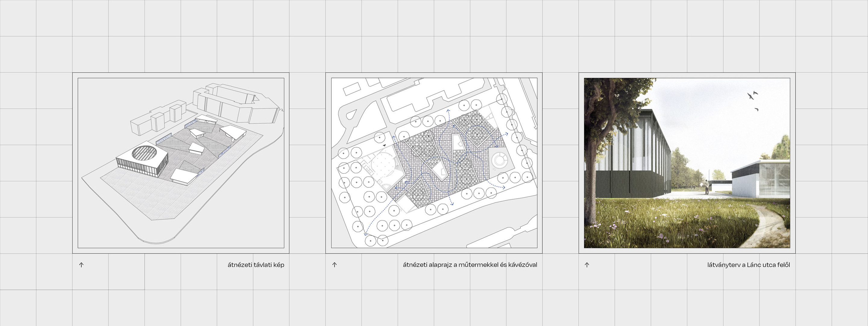Open the site floor plan drawing
This screenshot has width=868, height=326.
(x=434, y=163)
